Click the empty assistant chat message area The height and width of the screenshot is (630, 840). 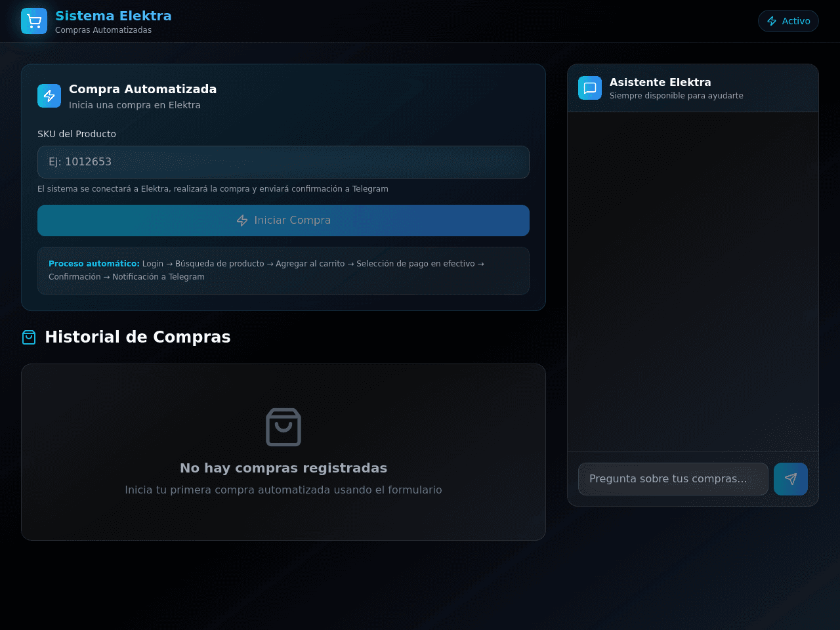point(693,282)
